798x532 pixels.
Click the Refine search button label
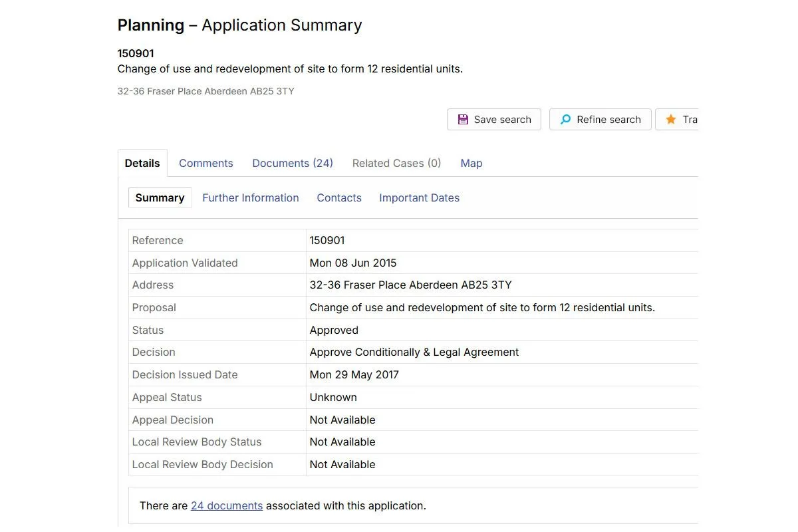click(x=609, y=120)
